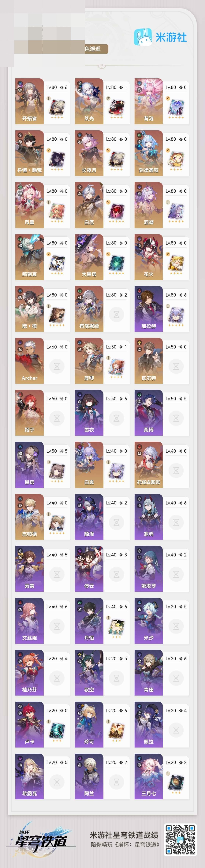This screenshot has width=205, height=868.
Task: Select the light cone icon beside 三月七
Action: (176, 782)
